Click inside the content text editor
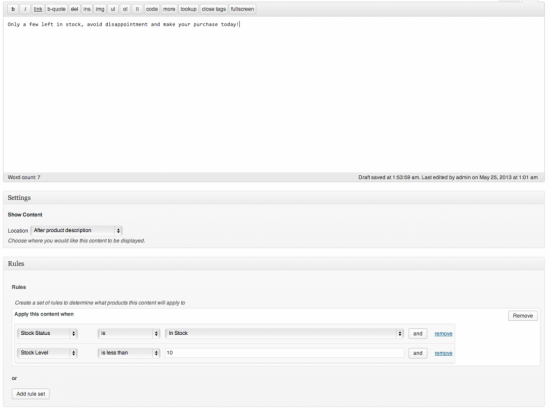The height and width of the screenshot is (410, 550). tap(274, 95)
